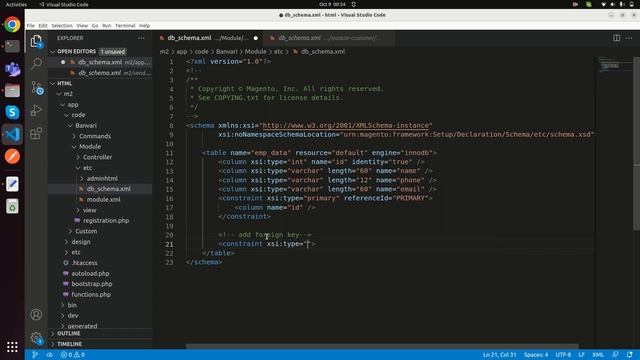Show Applications grid in the dock

(12, 347)
